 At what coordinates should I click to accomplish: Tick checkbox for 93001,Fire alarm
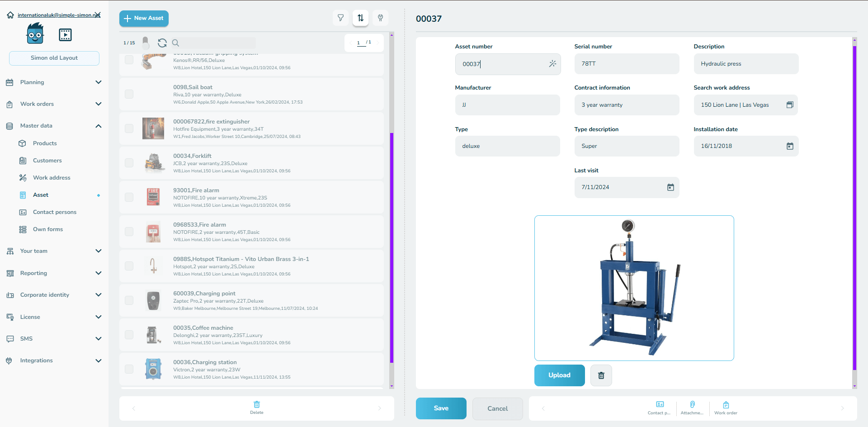coord(129,197)
